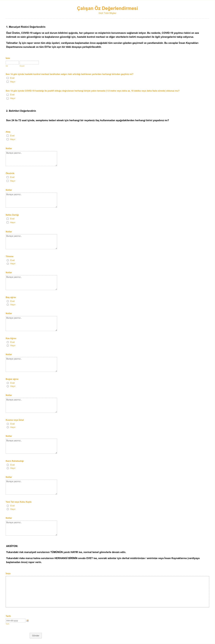Screen dimensions: 215x644
Task: Select Hayır radio for Baş ağrısı
Action: click(x=8, y=305)
